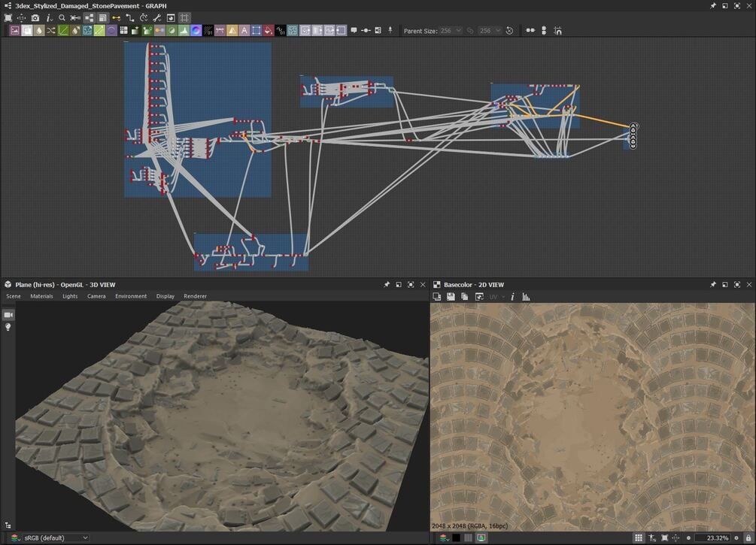Toggle the zoom lock icon in 2D view

[x=748, y=537]
